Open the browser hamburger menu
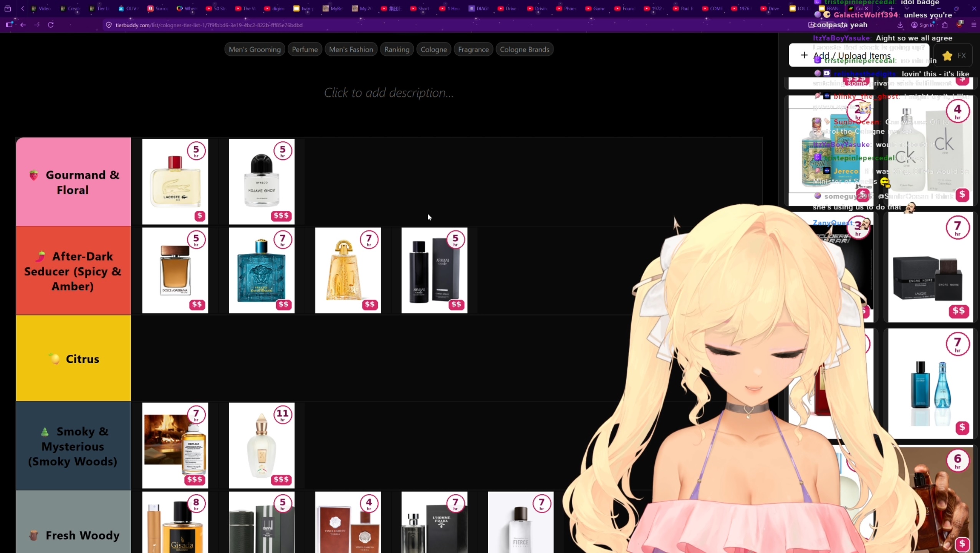This screenshot has height=553, width=980. [973, 25]
